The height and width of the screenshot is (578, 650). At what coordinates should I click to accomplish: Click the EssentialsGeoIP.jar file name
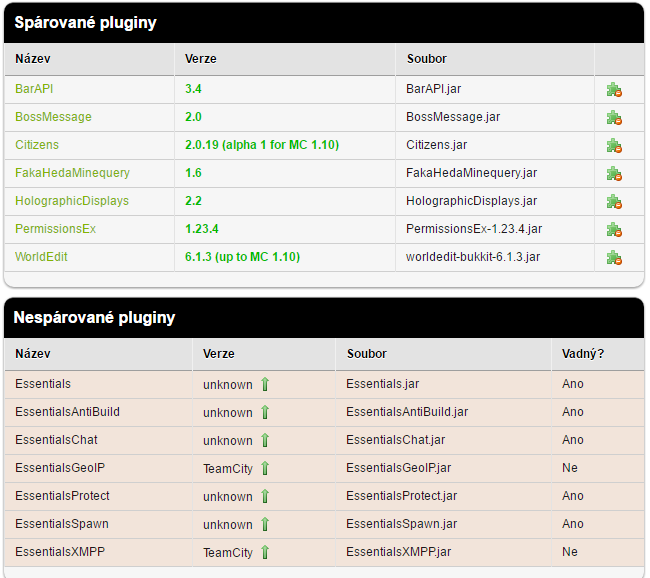(398, 468)
